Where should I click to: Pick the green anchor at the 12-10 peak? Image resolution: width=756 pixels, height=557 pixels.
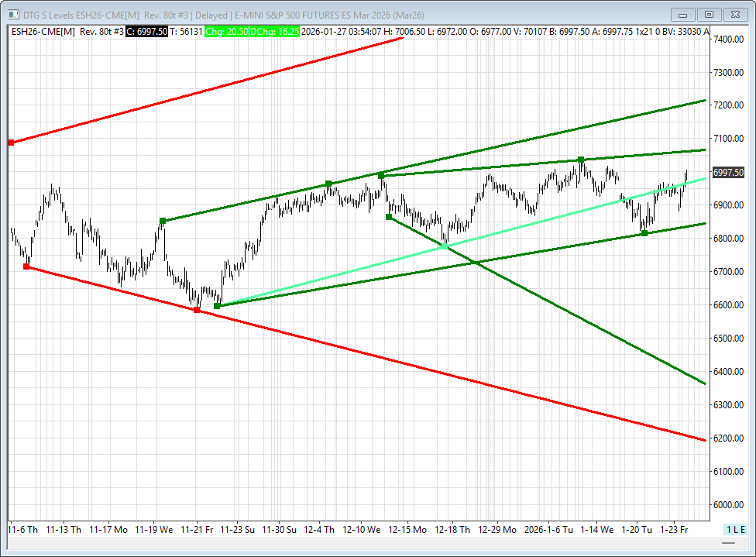point(381,176)
